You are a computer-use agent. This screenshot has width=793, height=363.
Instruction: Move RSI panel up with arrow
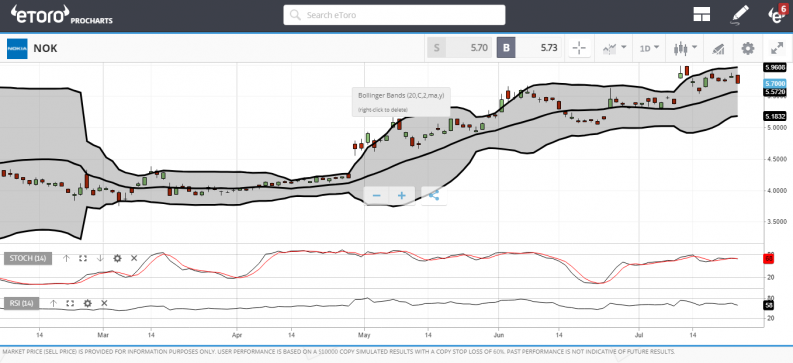coord(54,303)
